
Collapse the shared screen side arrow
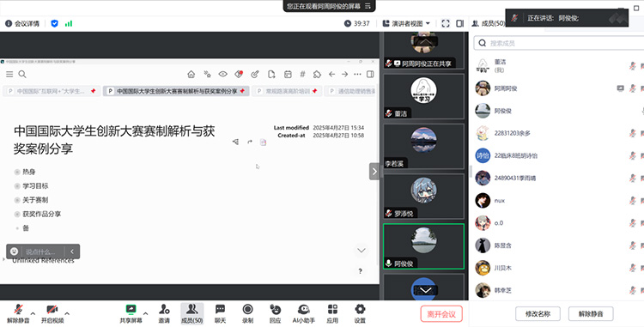point(374,172)
